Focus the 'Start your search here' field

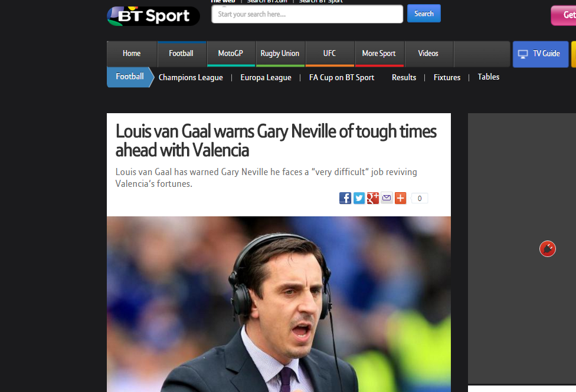click(x=307, y=14)
